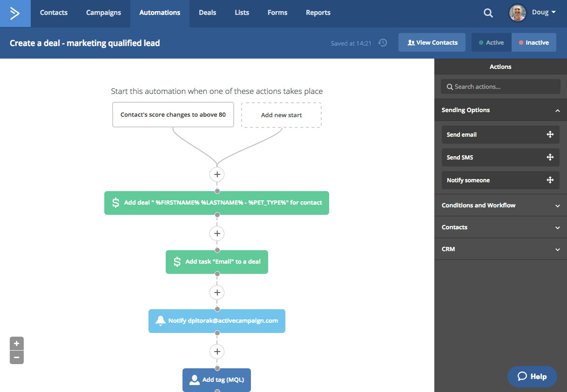Click the drag handle on Send SMS
This screenshot has height=392, width=567.
point(550,157)
